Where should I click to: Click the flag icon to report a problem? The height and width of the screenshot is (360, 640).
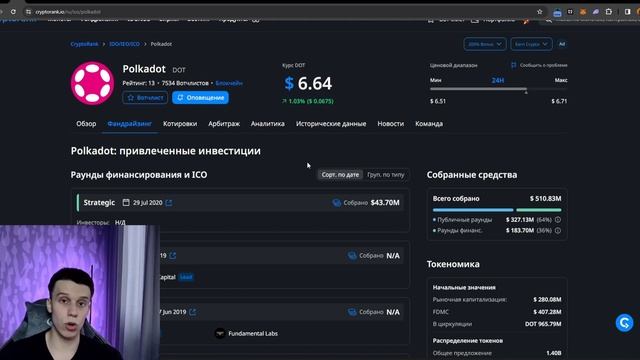pos(513,65)
